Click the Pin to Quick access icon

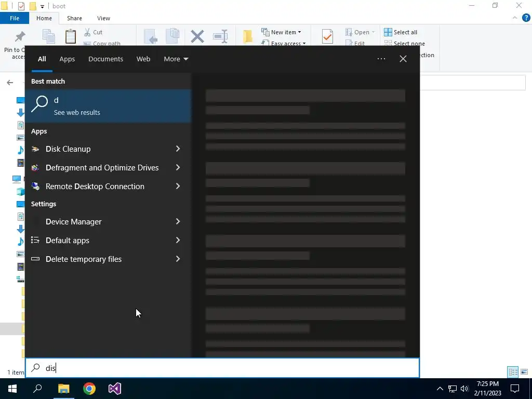tap(20, 36)
